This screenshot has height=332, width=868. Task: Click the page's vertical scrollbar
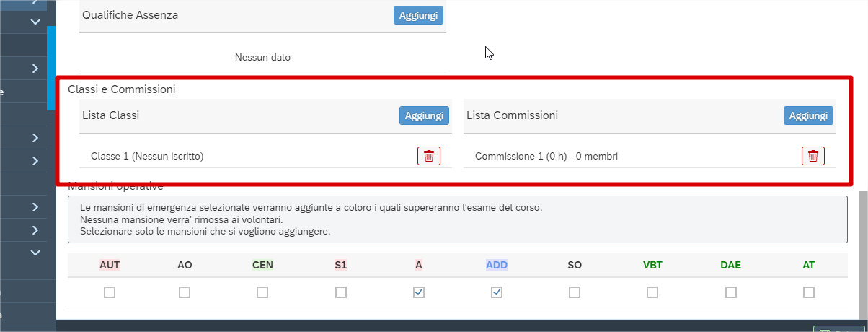pyautogui.click(x=863, y=253)
